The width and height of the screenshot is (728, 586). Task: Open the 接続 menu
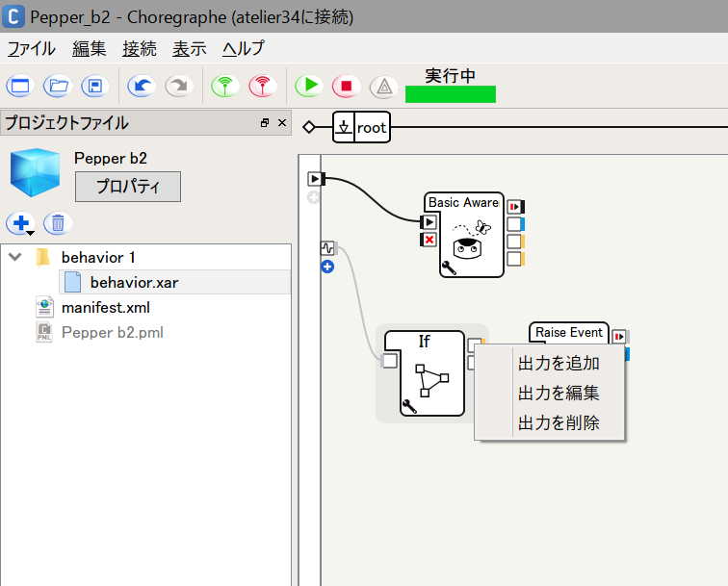pyautogui.click(x=140, y=48)
